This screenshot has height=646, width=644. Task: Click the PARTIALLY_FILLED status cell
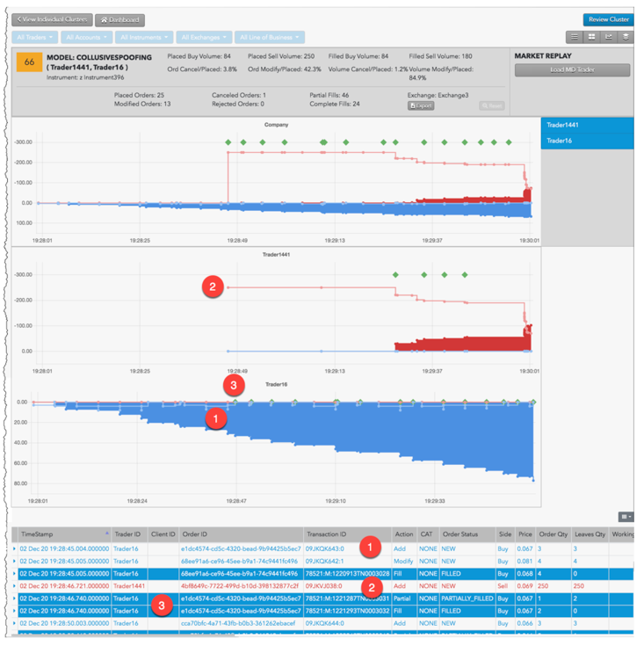pyautogui.click(x=467, y=599)
